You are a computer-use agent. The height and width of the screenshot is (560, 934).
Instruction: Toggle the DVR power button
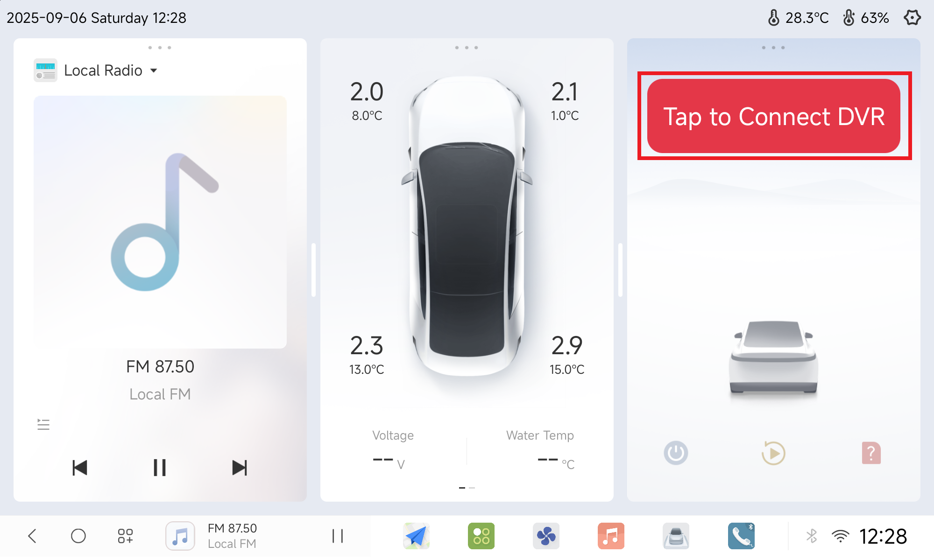click(x=676, y=453)
